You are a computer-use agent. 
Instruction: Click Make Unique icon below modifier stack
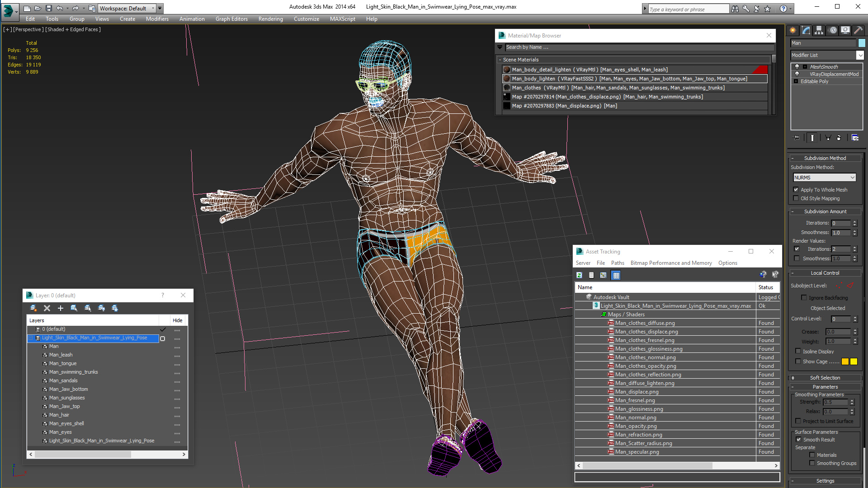(828, 138)
